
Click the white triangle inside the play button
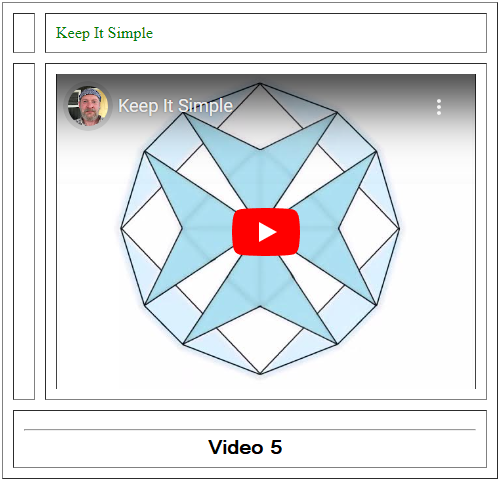coord(267,232)
